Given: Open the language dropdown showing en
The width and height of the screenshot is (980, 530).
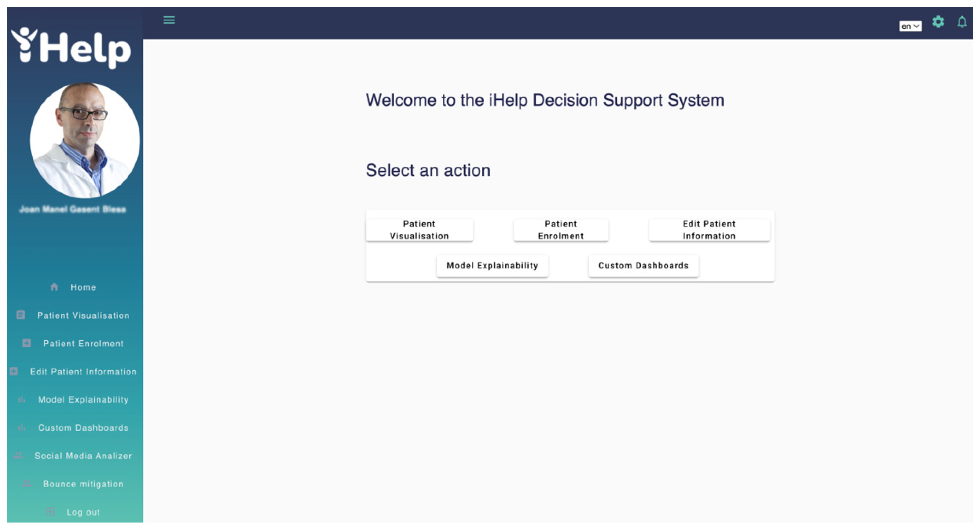Looking at the screenshot, I should pyautogui.click(x=910, y=26).
